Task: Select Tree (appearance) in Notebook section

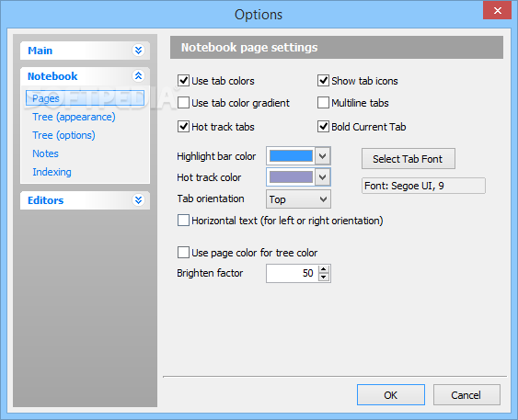Action: [x=74, y=117]
